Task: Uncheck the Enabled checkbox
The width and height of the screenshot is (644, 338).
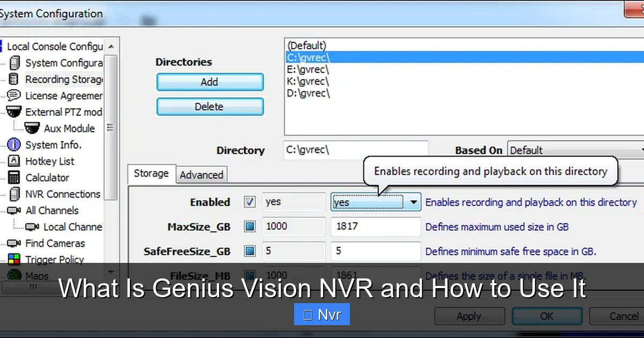Action: pos(249,202)
